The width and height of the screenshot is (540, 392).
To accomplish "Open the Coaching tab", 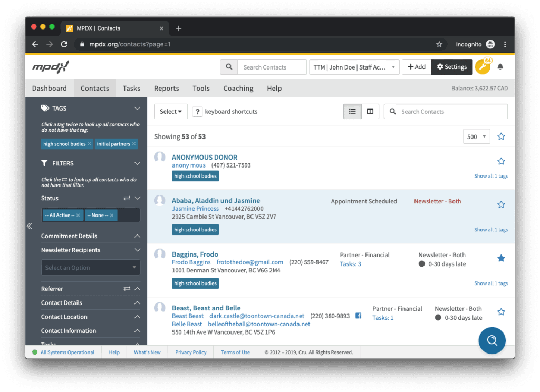I will [238, 88].
